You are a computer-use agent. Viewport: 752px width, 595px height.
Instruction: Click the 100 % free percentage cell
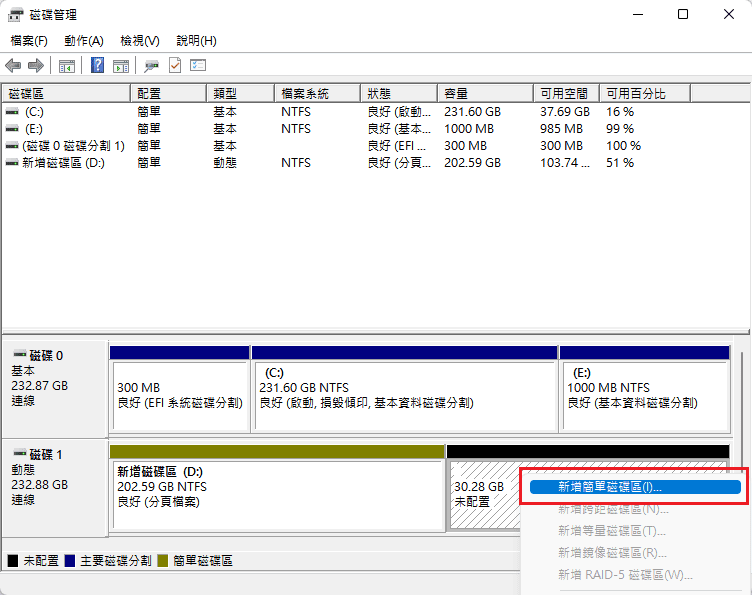pos(623,146)
